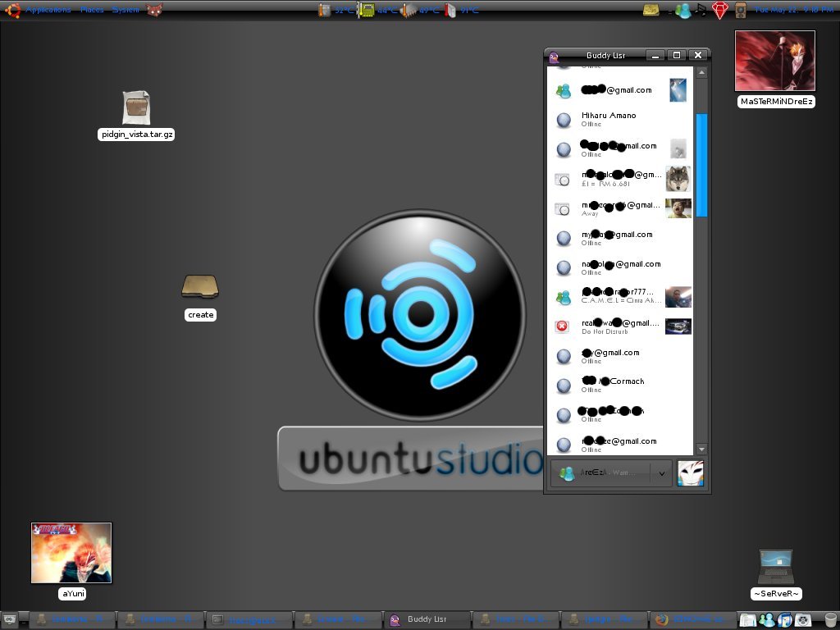840x630 pixels.
Task: Click the heatsink sensor icon showing 49°C
Action: coord(409,10)
